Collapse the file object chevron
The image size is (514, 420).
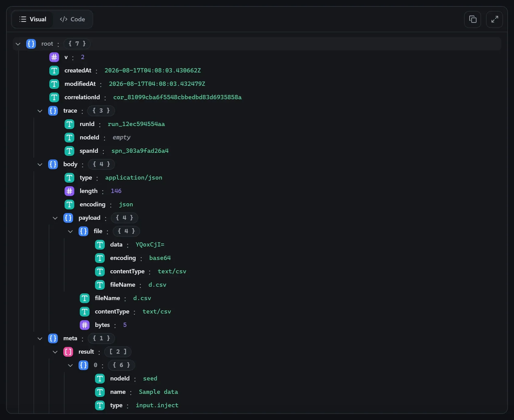(x=70, y=231)
